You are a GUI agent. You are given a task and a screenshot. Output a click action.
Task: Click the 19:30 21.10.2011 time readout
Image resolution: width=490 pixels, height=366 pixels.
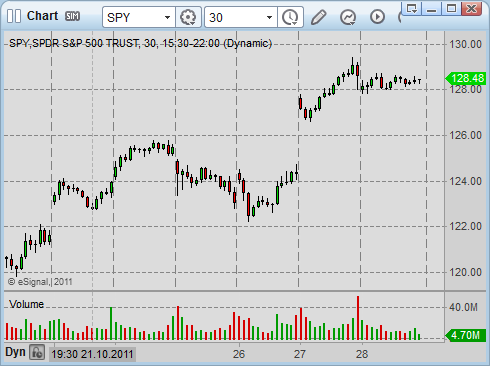pyautogui.click(x=92, y=354)
